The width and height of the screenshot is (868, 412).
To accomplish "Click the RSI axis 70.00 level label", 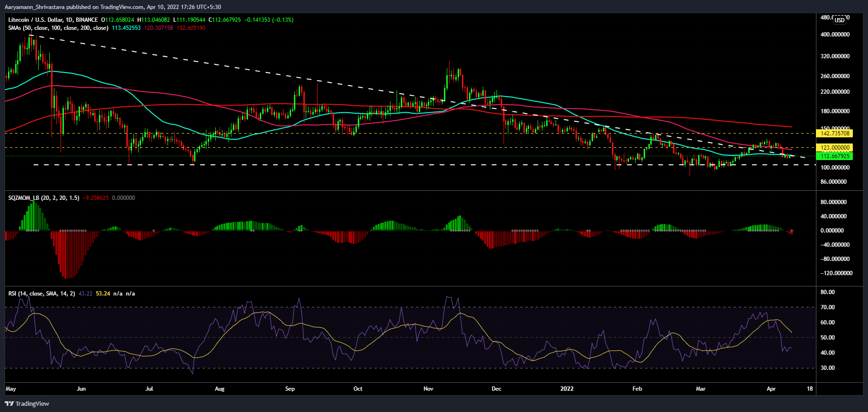I will 828,307.
